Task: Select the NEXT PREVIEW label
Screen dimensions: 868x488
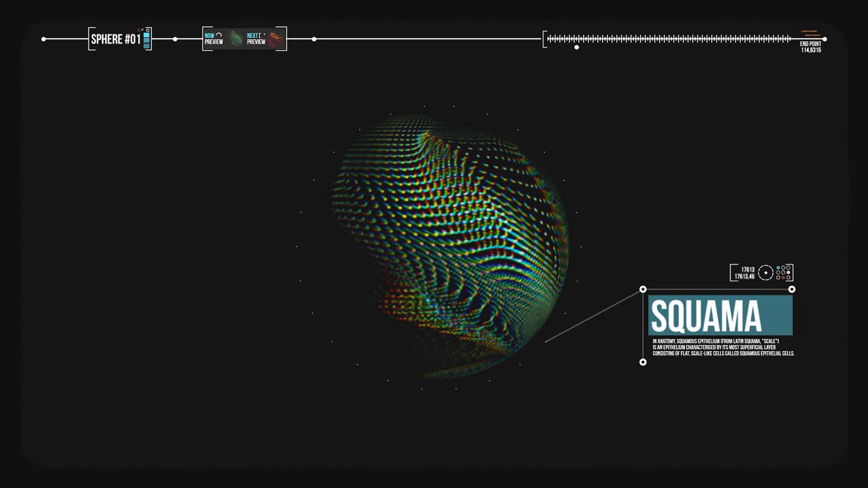Action: pos(256,39)
